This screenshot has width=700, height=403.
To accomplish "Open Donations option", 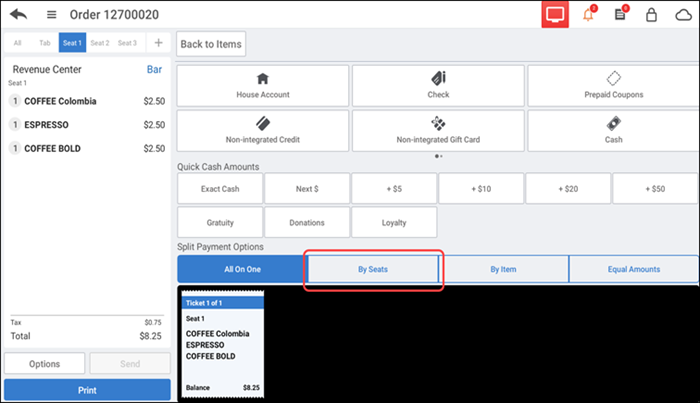I will point(307,222).
